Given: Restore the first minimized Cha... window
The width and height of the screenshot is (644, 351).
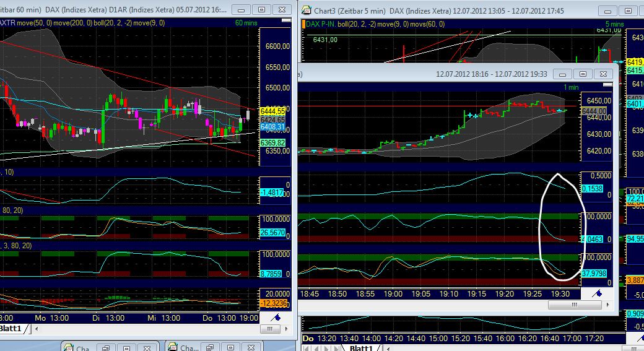Looking at the screenshot, I should point(106,348).
